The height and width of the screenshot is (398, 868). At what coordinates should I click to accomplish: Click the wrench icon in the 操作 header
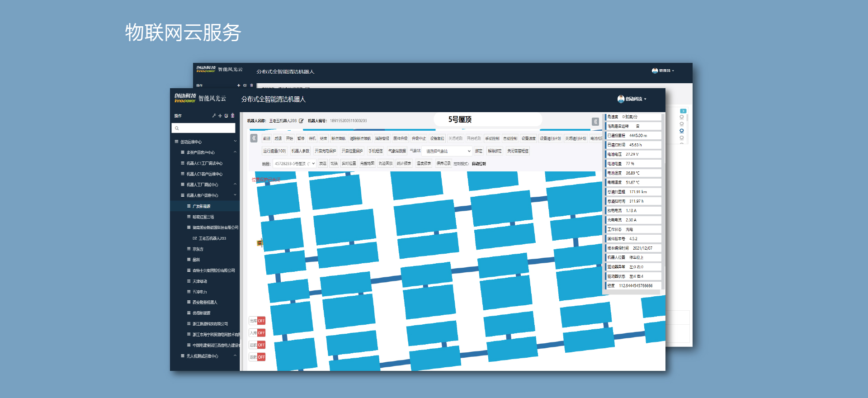pyautogui.click(x=214, y=116)
